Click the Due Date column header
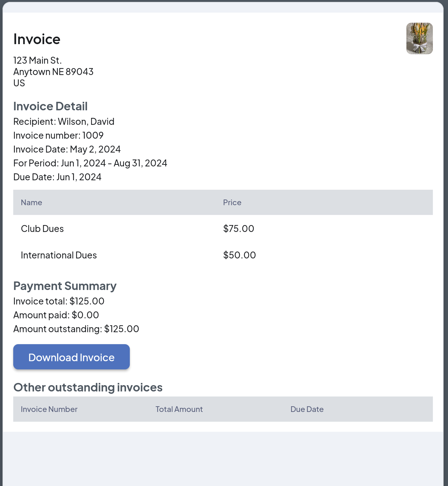 coord(307,409)
